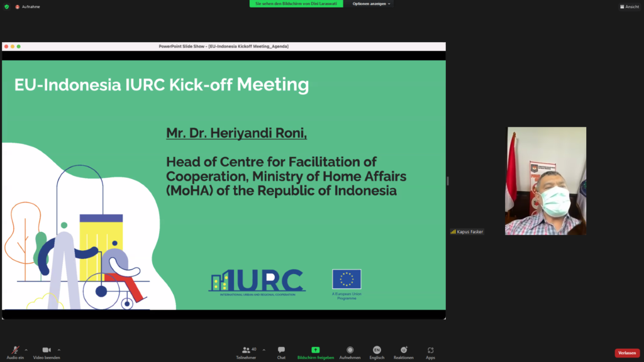Image resolution: width=644 pixels, height=362 pixels.
Task: Open the Apps icon
Action: (430, 351)
